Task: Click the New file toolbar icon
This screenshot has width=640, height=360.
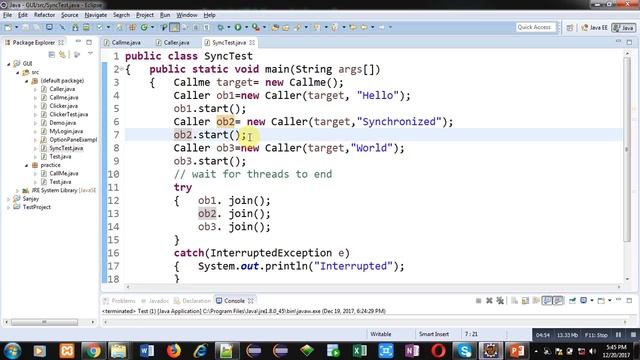Action: point(8,27)
